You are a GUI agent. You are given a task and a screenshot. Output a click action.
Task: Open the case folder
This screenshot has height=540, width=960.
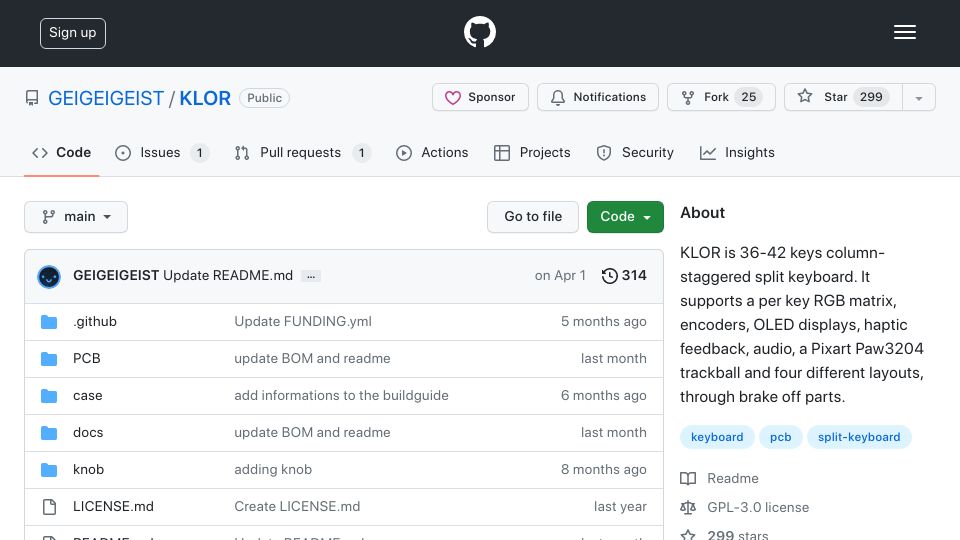[88, 396]
